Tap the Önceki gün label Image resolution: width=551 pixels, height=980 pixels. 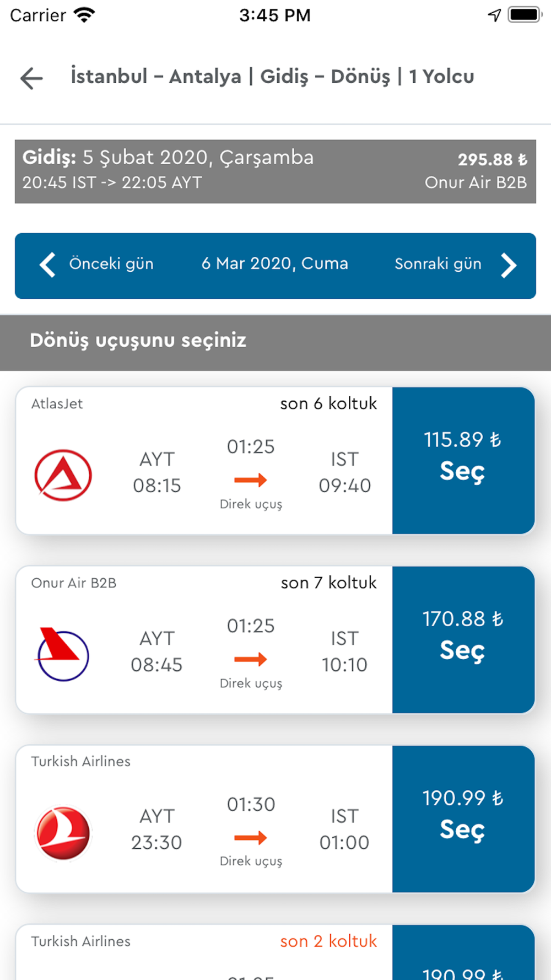[111, 264]
